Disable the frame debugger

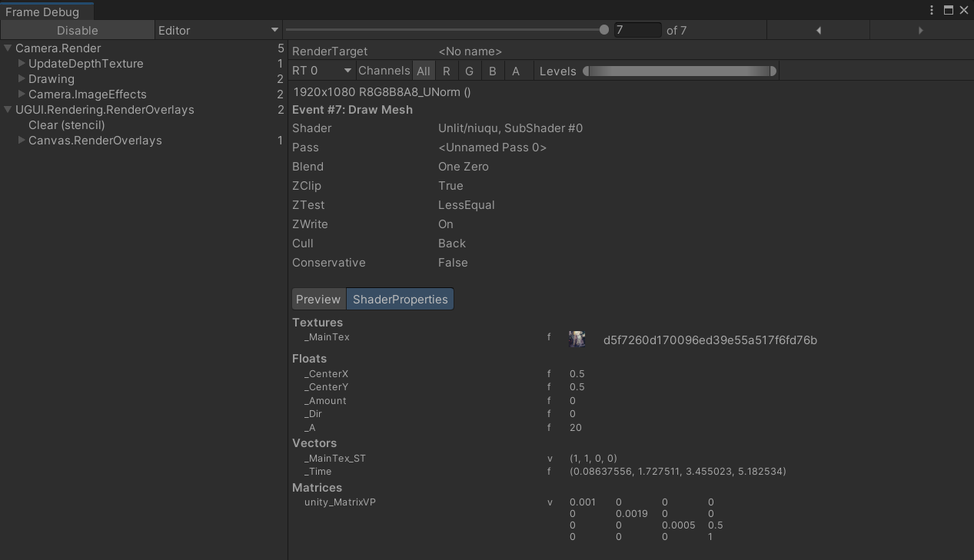78,31
